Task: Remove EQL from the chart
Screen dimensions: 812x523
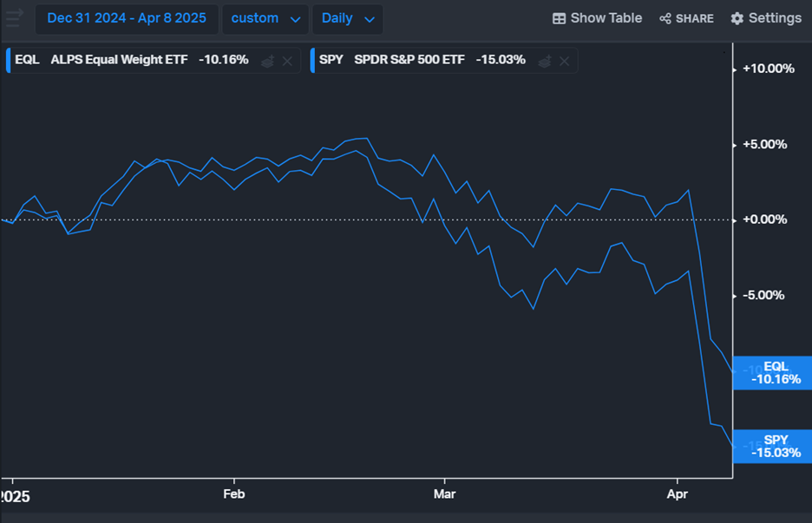Action: pyautogui.click(x=287, y=62)
